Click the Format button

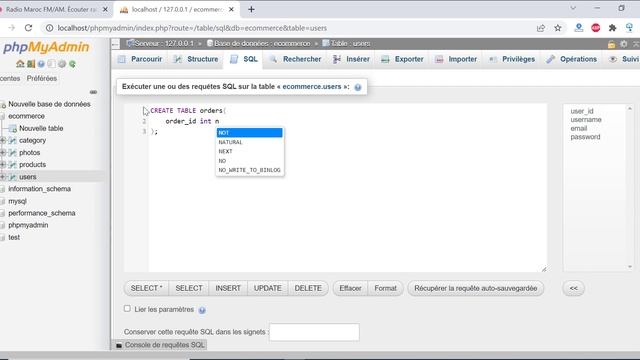click(x=385, y=288)
